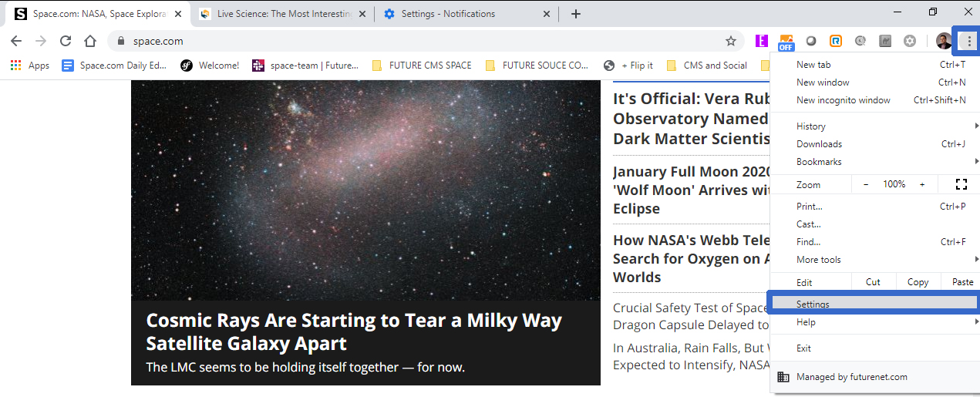Click the site lock icon next to space.com
The height and width of the screenshot is (397, 980).
tap(120, 41)
